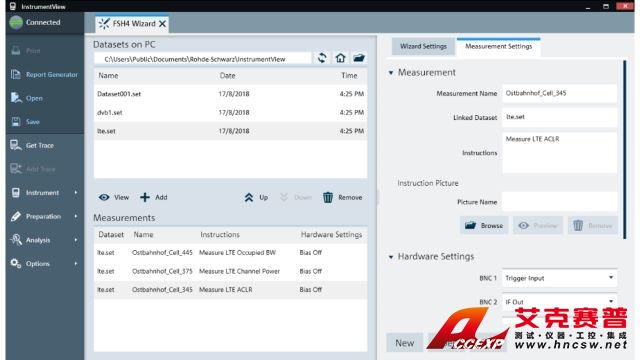Click Get Trace in sidebar
The width and height of the screenshot is (640, 360).
(40, 145)
